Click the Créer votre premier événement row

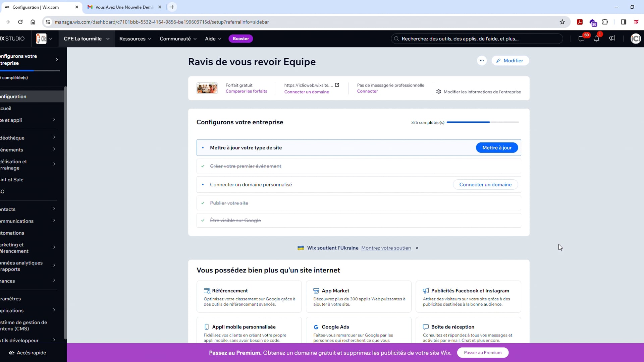[359, 166]
